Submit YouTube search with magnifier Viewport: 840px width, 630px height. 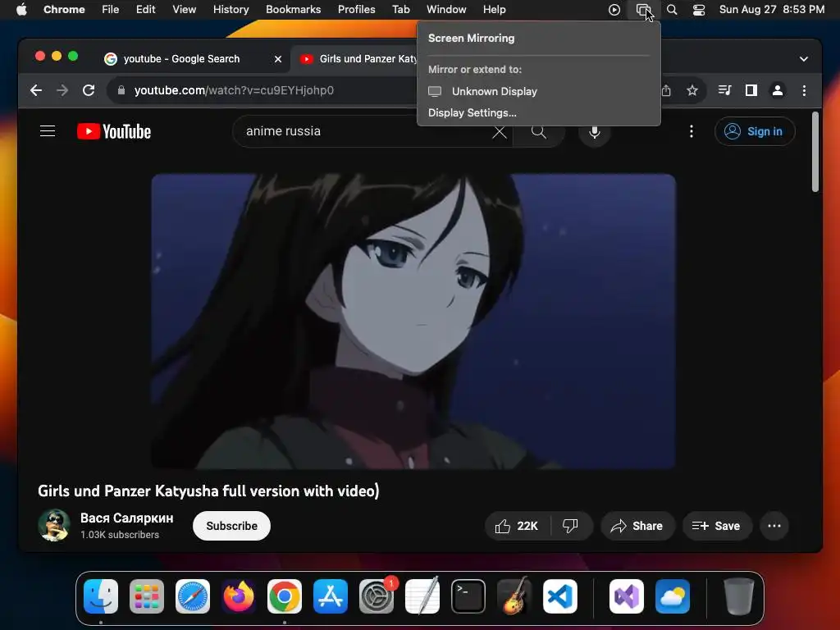tap(539, 131)
